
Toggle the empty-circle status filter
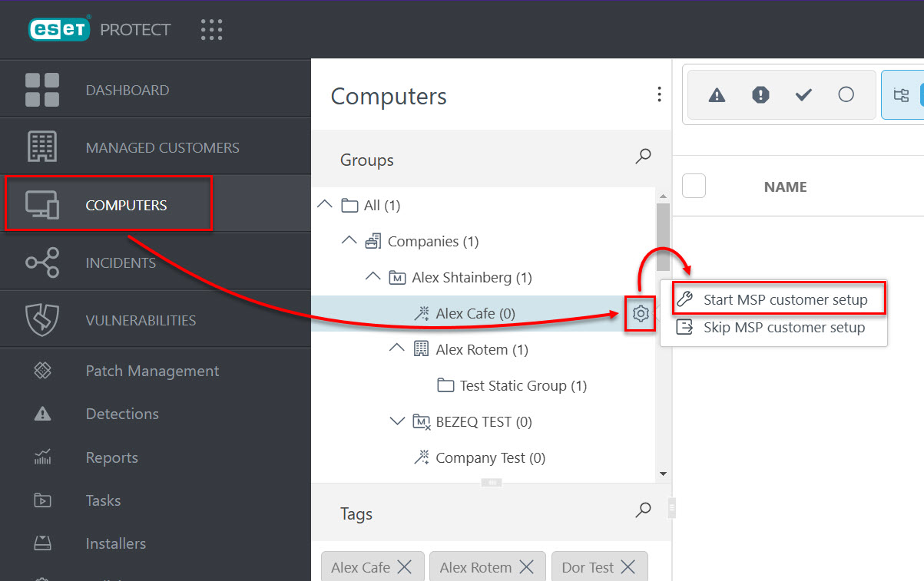click(x=846, y=95)
